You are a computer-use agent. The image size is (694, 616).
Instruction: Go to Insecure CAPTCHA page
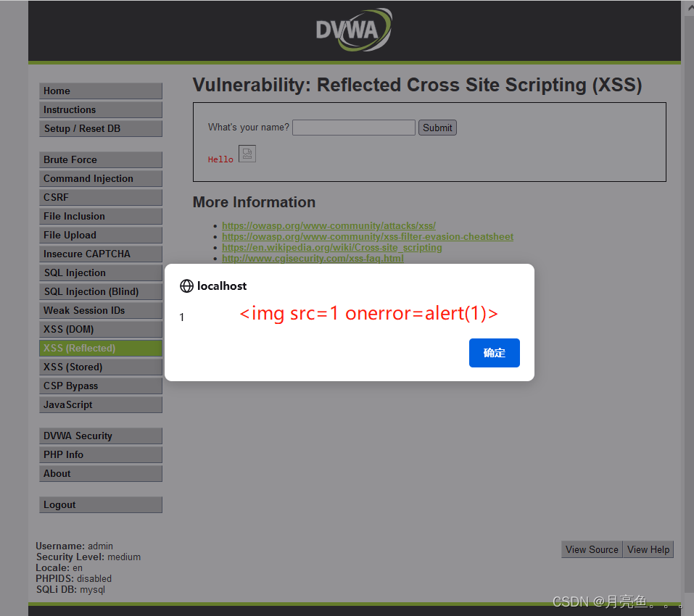[101, 254]
